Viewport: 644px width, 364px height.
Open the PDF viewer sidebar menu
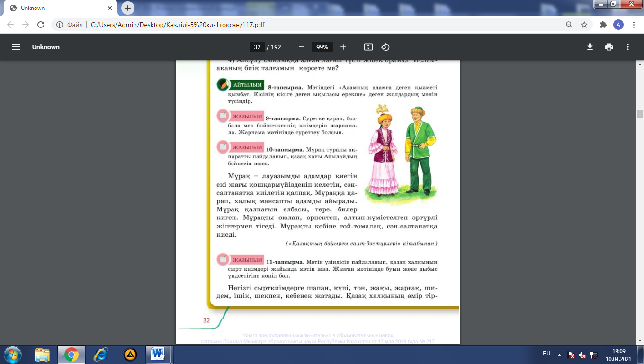point(16,47)
